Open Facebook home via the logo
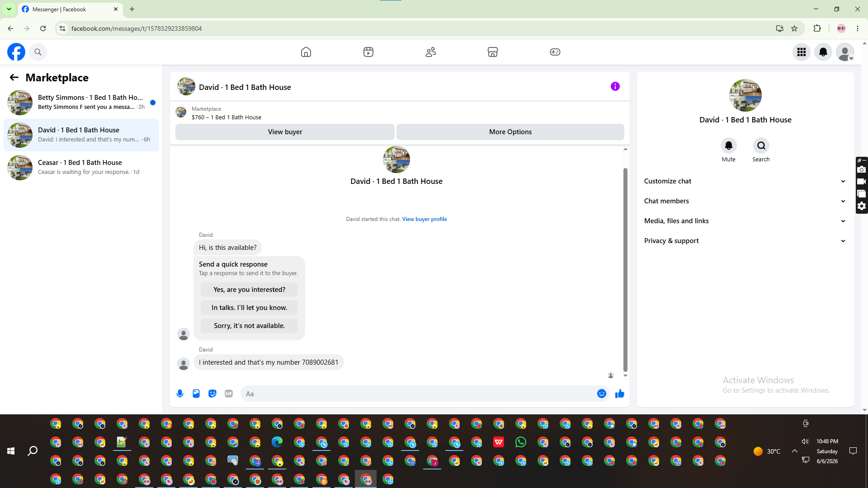 tap(16, 52)
